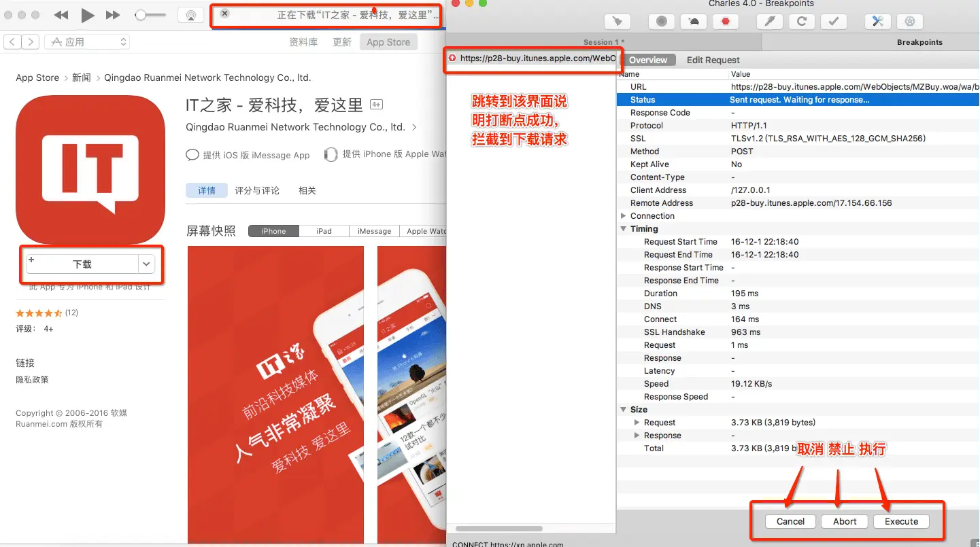Select the Method row showing POST

(x=798, y=152)
